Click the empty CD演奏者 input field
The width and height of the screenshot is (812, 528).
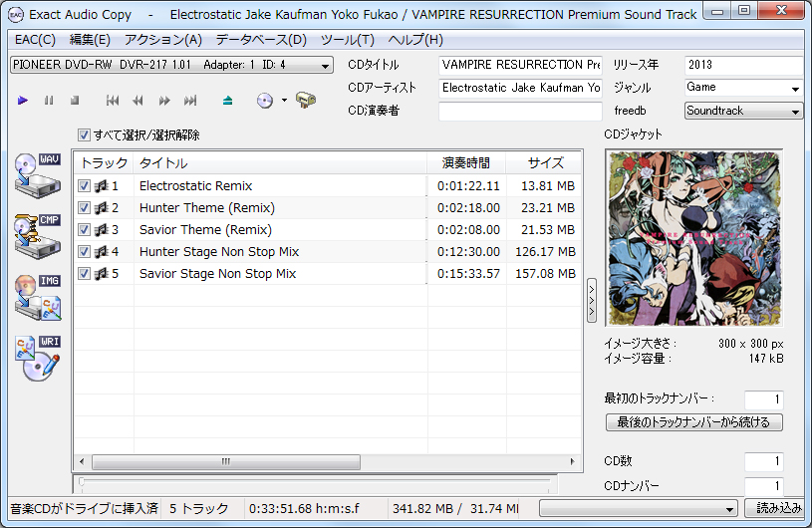point(520,111)
